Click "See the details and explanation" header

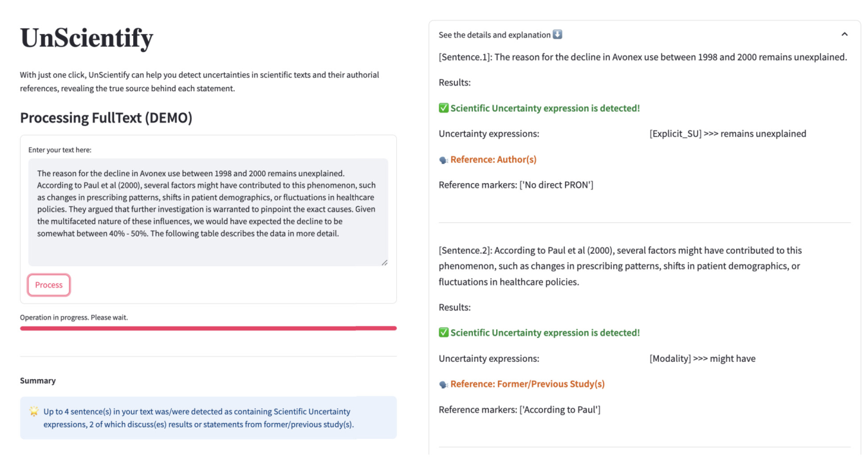coord(494,35)
